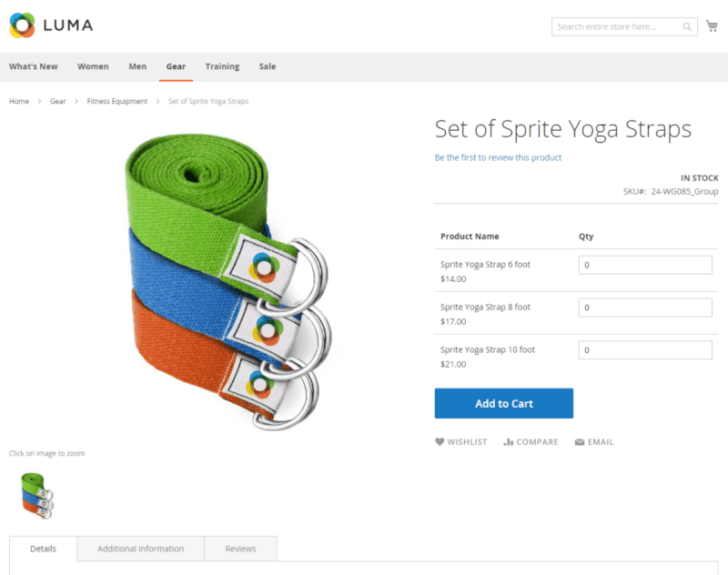Select the Training menu item
728x575 pixels.
pos(223,66)
